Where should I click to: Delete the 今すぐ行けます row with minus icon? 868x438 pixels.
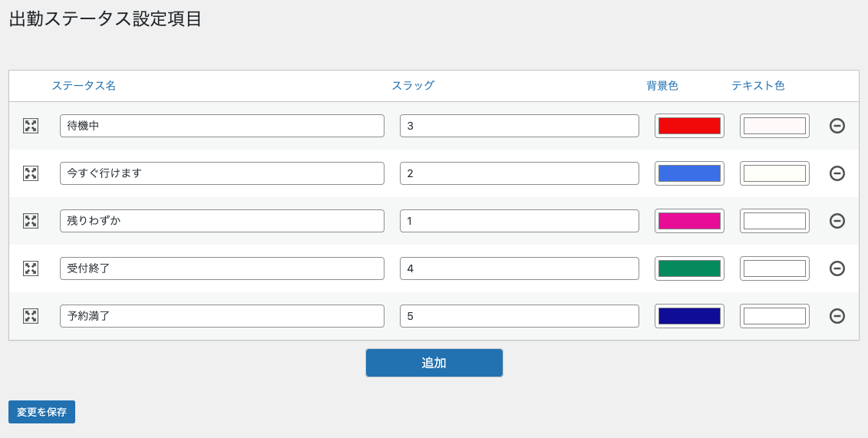coord(837,173)
